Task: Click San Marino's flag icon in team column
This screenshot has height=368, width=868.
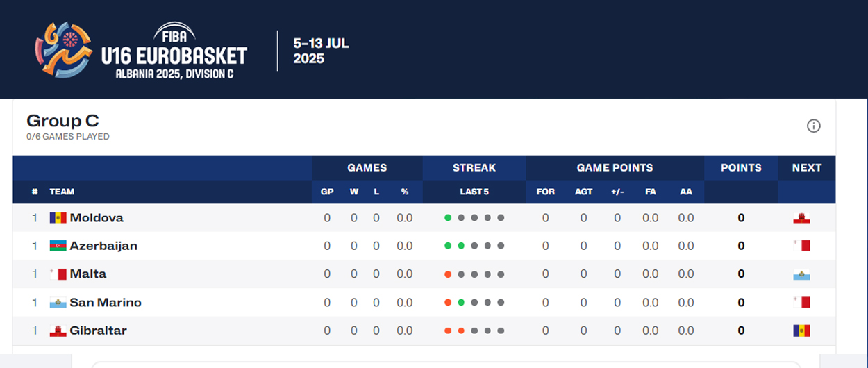Action: (x=58, y=303)
